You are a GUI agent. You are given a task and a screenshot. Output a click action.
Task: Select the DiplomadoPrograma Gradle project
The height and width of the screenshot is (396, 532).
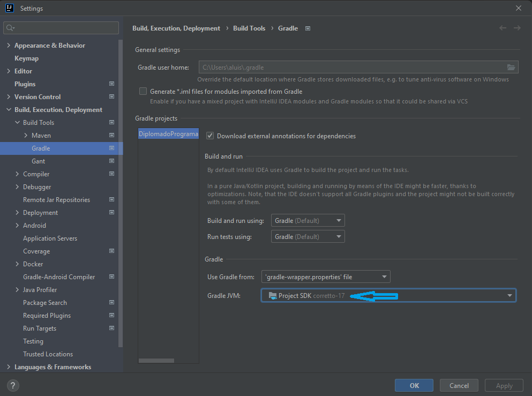168,133
